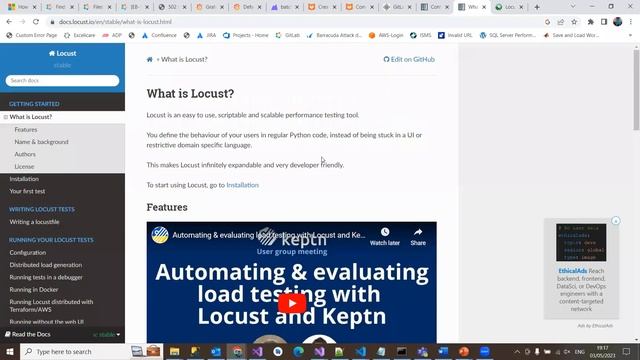Click the Locust home icon in sidebar header

pos(52,53)
